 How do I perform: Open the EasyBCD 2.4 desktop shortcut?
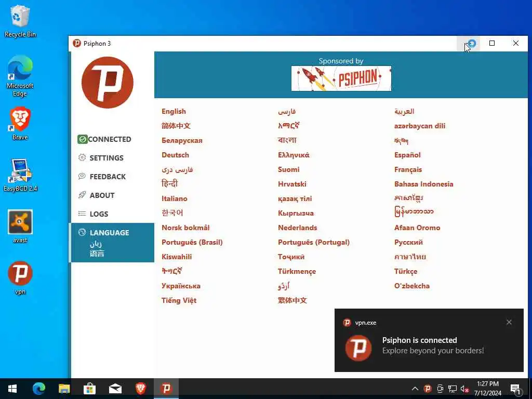tap(20, 175)
